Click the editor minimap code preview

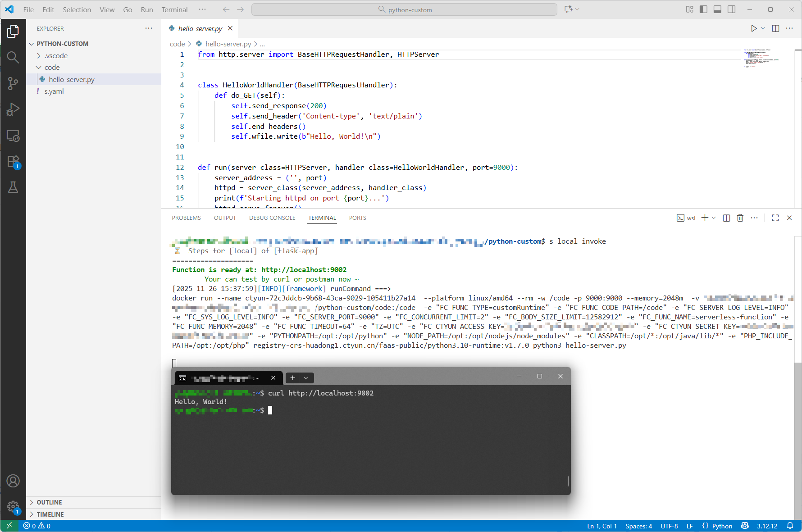761,58
